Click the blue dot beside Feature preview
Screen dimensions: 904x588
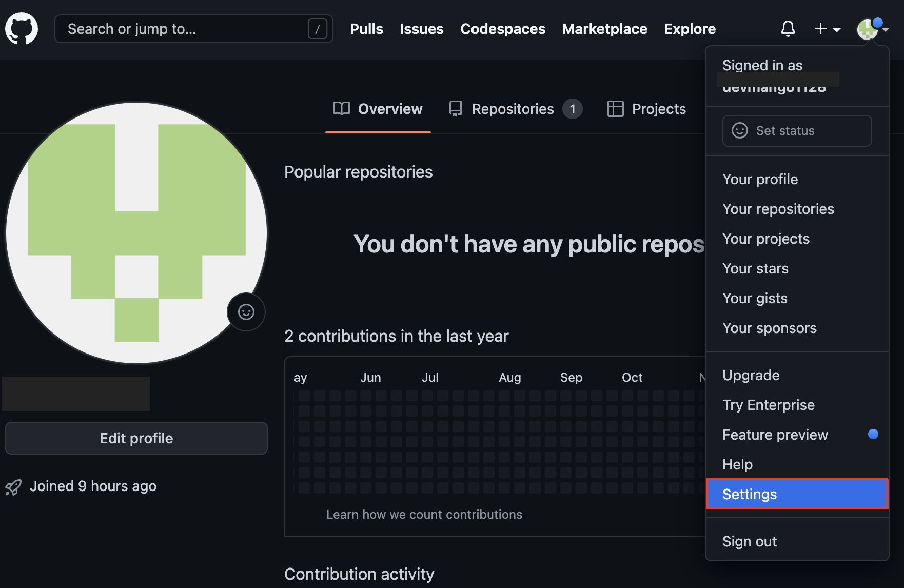pos(873,434)
